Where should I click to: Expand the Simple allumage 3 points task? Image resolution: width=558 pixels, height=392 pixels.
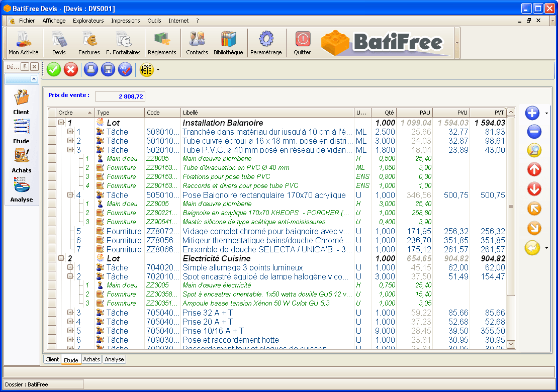pyautogui.click(x=68, y=268)
